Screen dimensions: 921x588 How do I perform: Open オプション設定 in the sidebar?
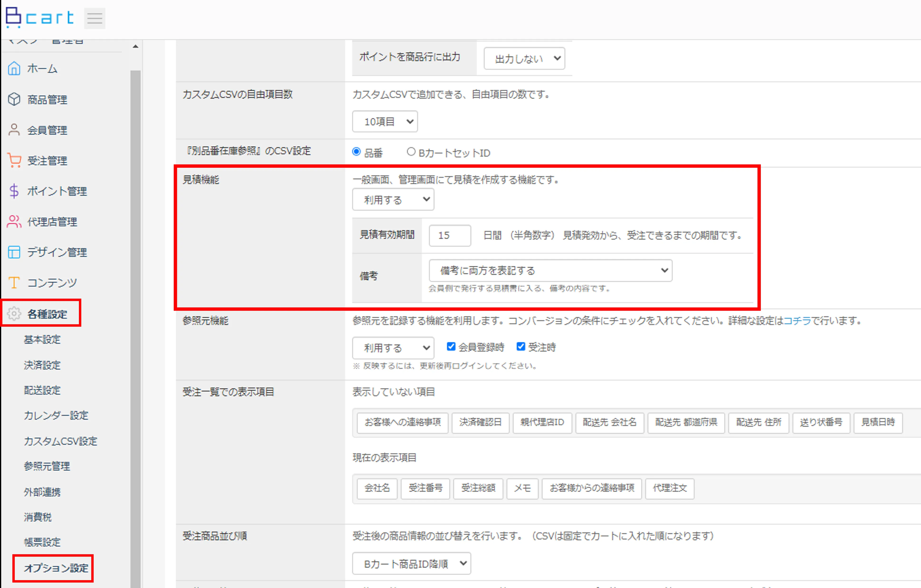(x=56, y=568)
